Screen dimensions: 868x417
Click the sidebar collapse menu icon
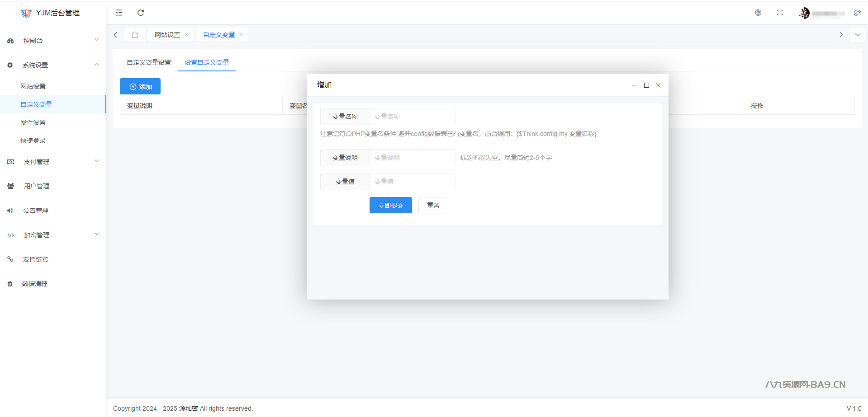coord(119,13)
